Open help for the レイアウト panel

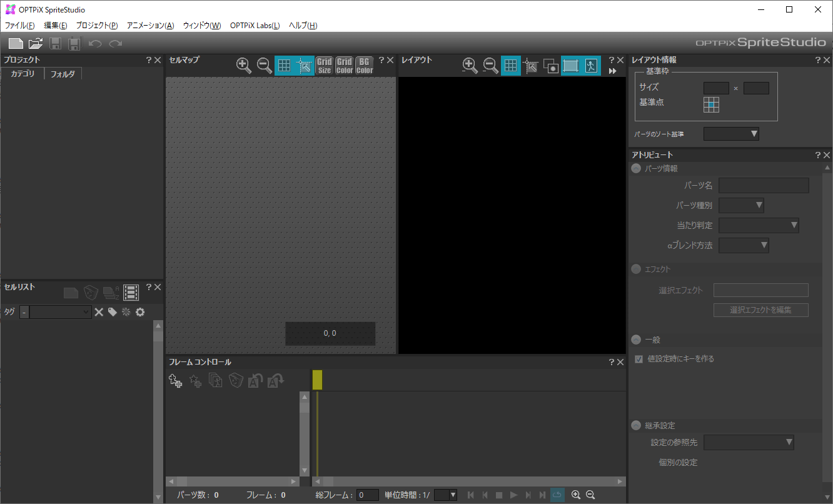611,60
